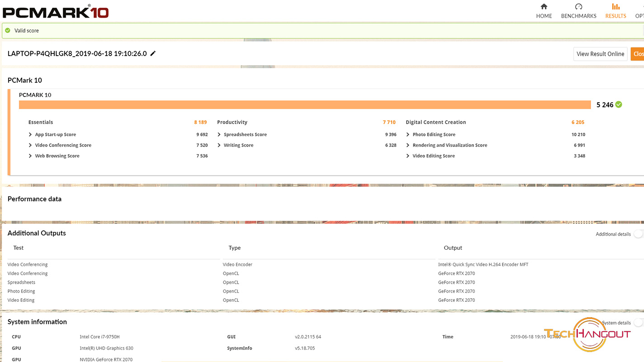Click the Additional Outputs heading
Image resolution: width=644 pixels, height=362 pixels.
click(x=37, y=233)
